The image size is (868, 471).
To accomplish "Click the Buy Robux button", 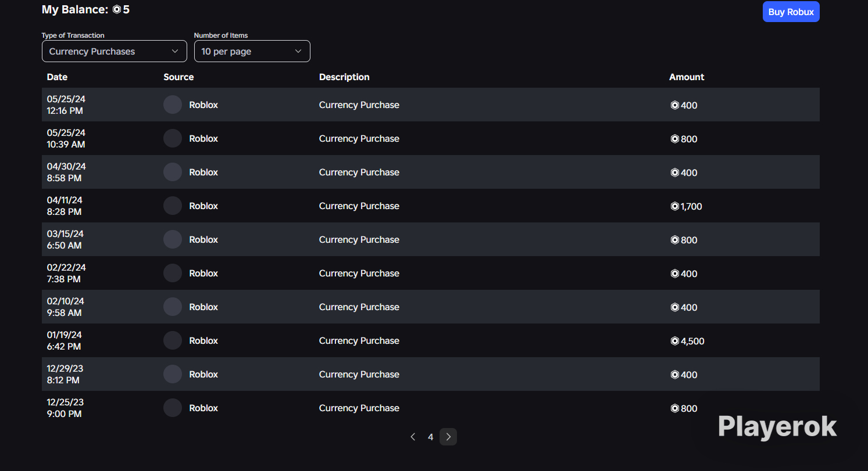I will [x=791, y=12].
